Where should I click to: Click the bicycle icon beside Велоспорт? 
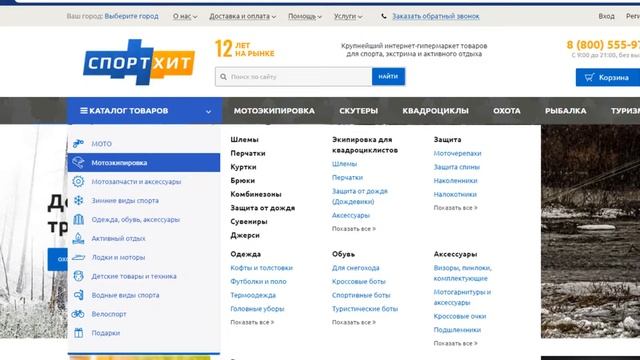point(78,314)
